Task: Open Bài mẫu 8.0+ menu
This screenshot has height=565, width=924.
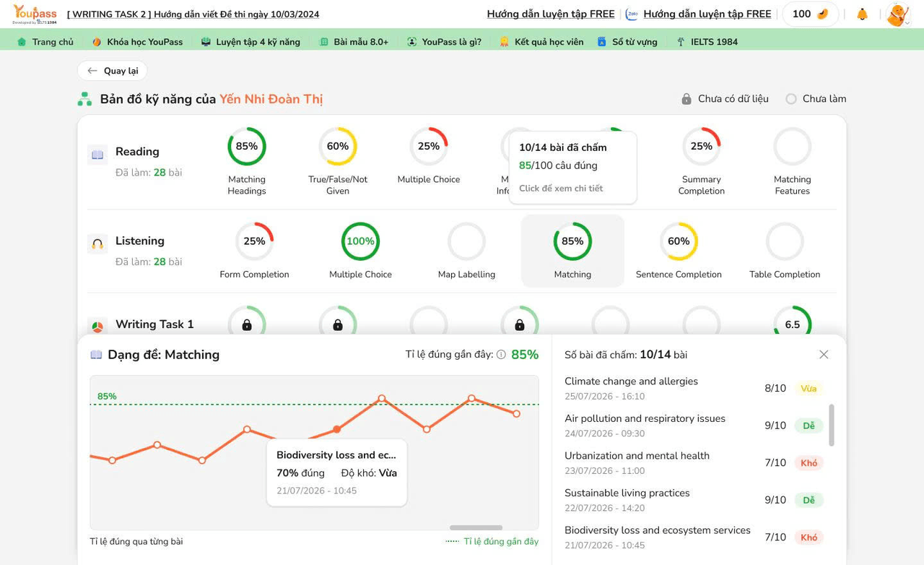Action: tap(354, 42)
